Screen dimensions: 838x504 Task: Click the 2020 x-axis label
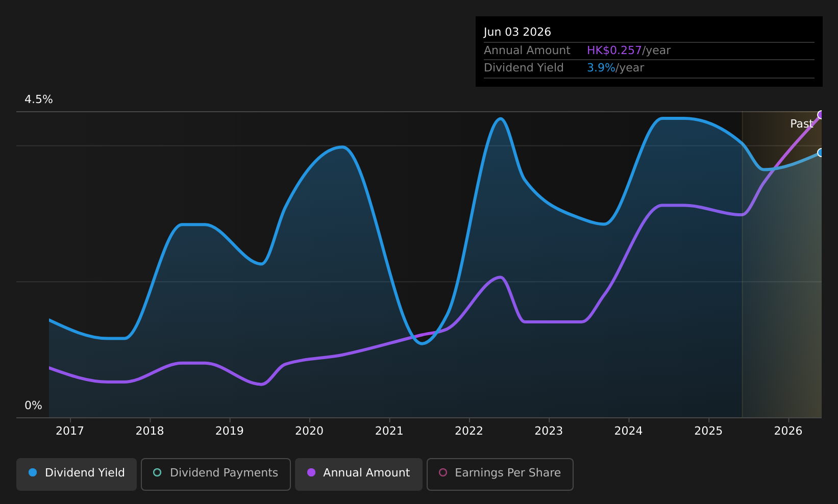pos(309,431)
